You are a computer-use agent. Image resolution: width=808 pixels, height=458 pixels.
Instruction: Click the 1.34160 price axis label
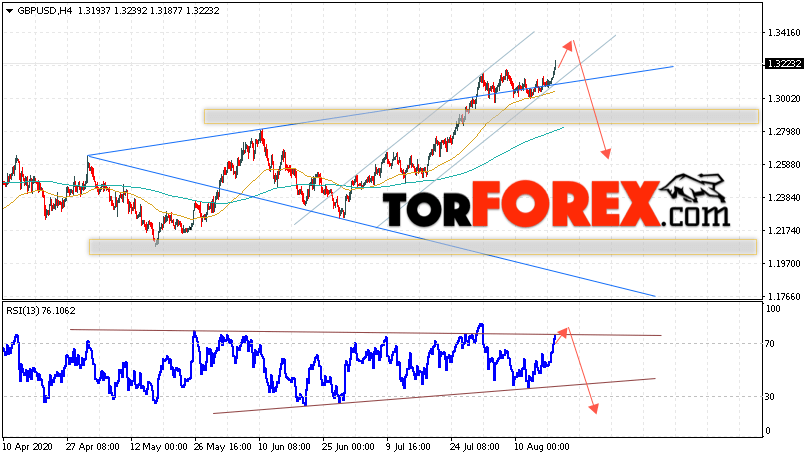(784, 33)
